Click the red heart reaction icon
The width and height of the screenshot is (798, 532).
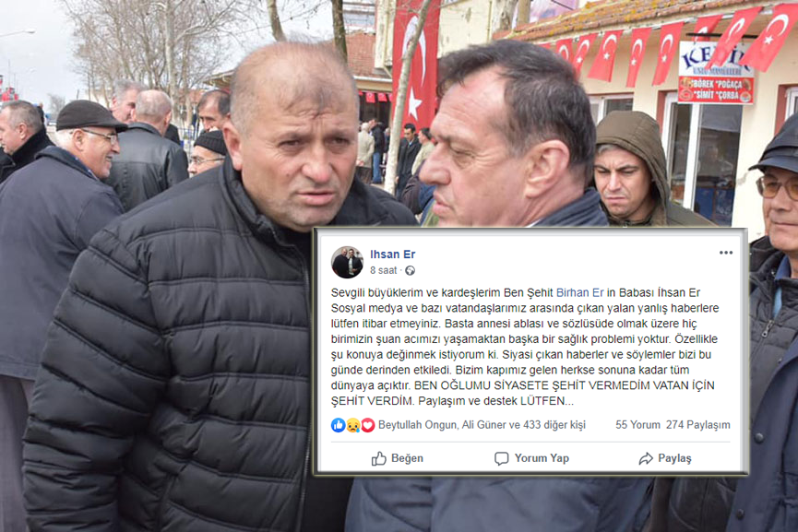click(367, 425)
